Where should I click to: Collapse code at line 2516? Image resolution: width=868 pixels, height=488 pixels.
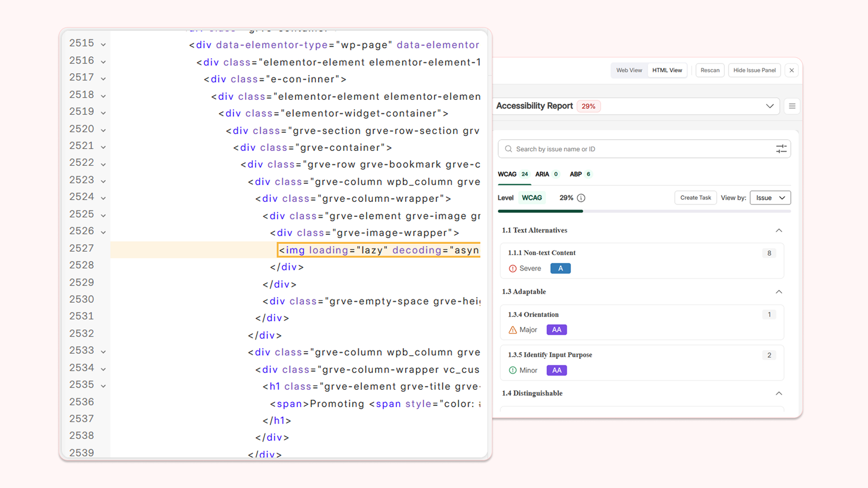point(104,61)
